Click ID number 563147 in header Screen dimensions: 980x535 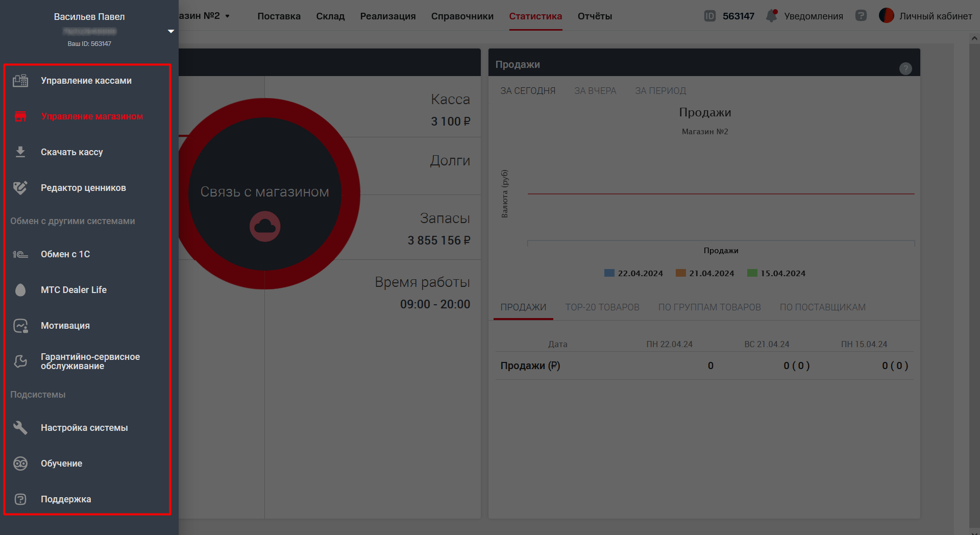pyautogui.click(x=739, y=16)
